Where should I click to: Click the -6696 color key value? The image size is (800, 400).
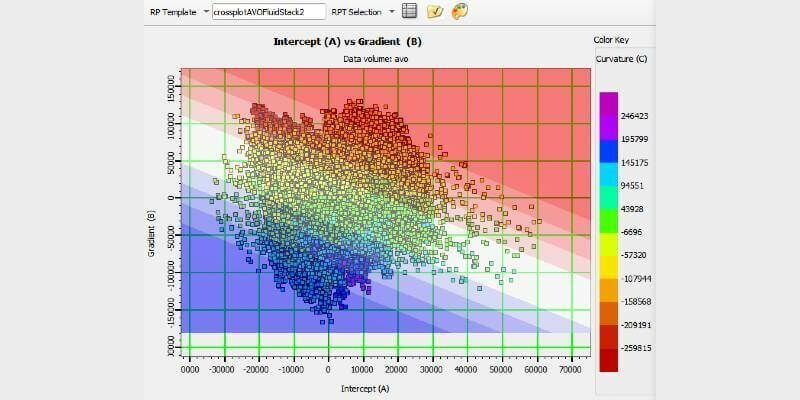coord(632,232)
